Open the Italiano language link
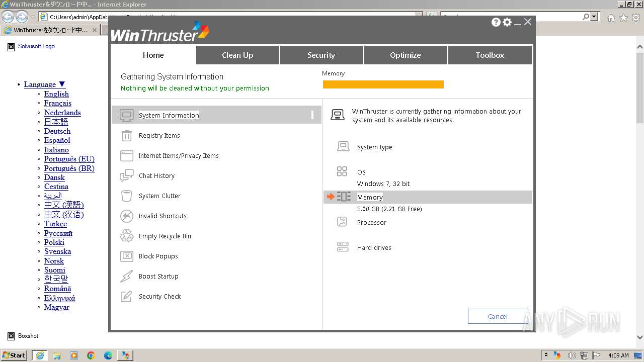The width and height of the screenshot is (644, 362). click(56, 150)
